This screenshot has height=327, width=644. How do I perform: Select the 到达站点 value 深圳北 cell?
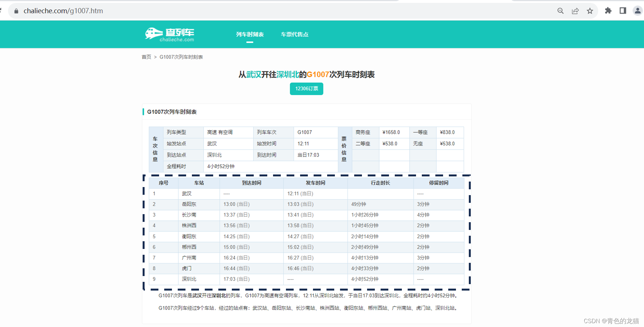point(228,155)
